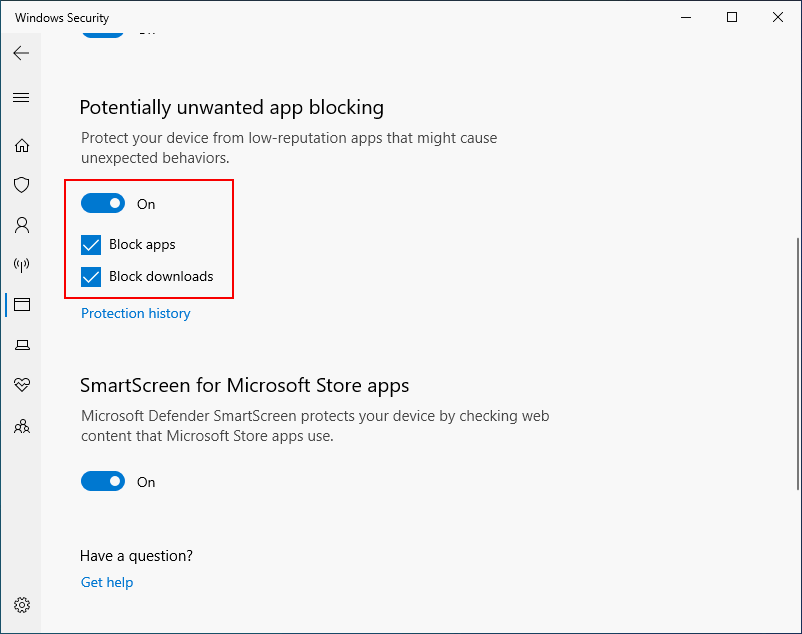
Task: Click the Get help link
Action: click(x=107, y=582)
